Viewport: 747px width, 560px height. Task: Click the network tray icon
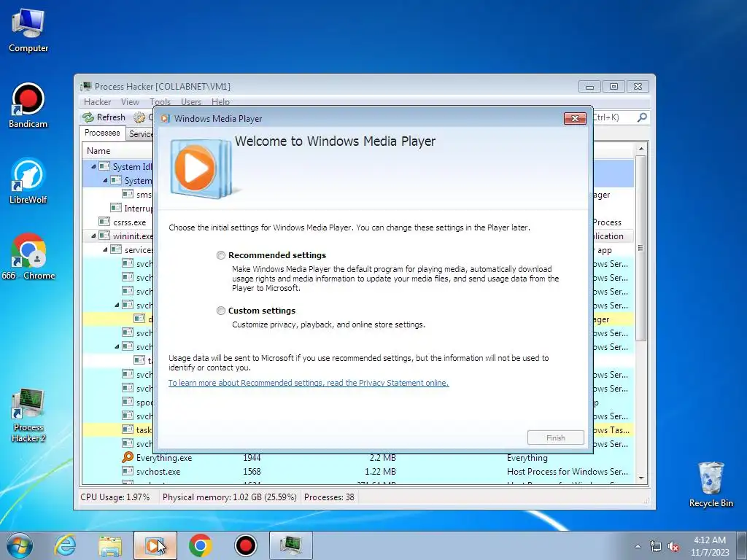coord(656,547)
